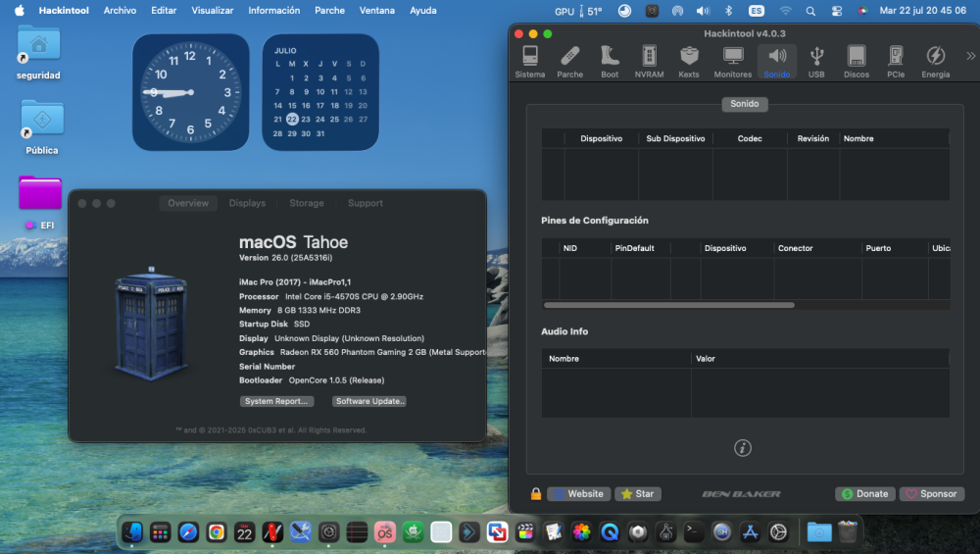Click the GPU temperature readout in menu bar
Image resolution: width=980 pixels, height=554 pixels.
[x=578, y=11]
